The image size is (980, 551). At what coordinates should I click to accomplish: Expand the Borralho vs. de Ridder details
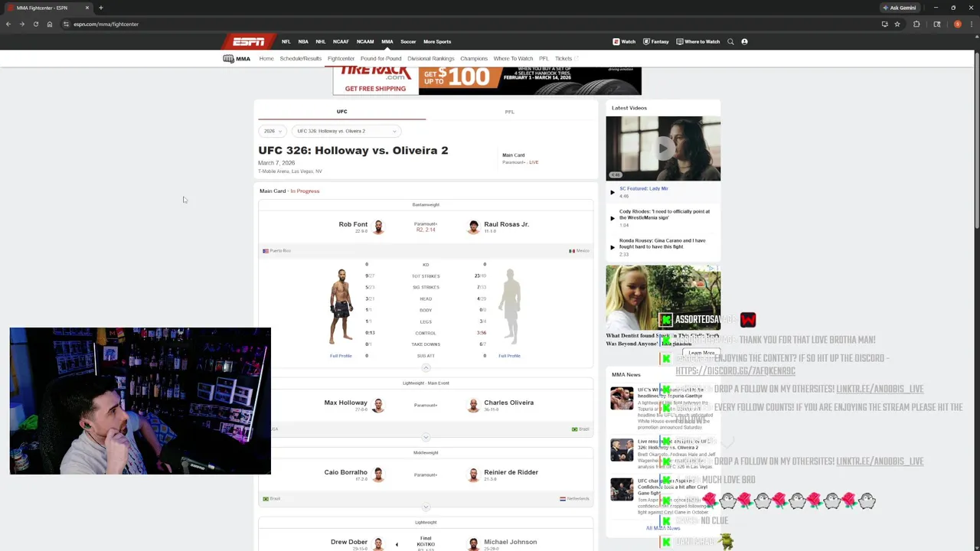pos(426,507)
